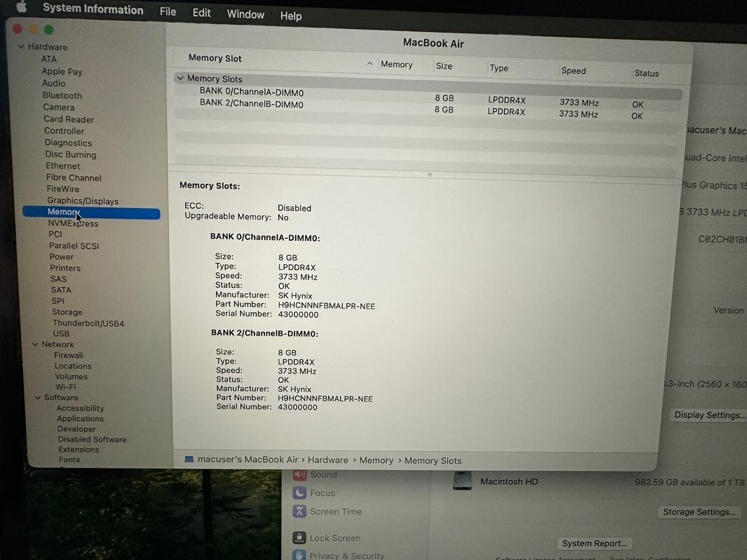Select Disabled Software in the sidebar
Image resolution: width=747 pixels, height=560 pixels.
[92, 440]
